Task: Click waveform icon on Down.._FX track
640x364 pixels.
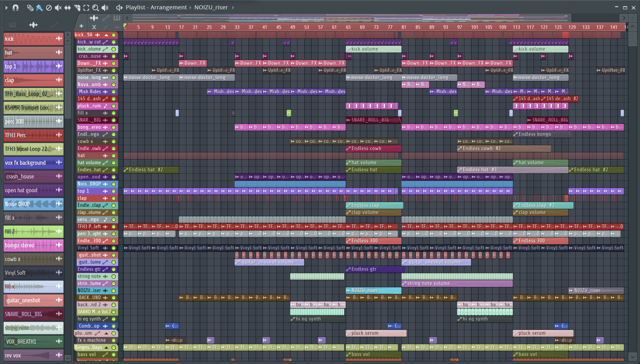Action: pyautogui.click(x=105, y=63)
